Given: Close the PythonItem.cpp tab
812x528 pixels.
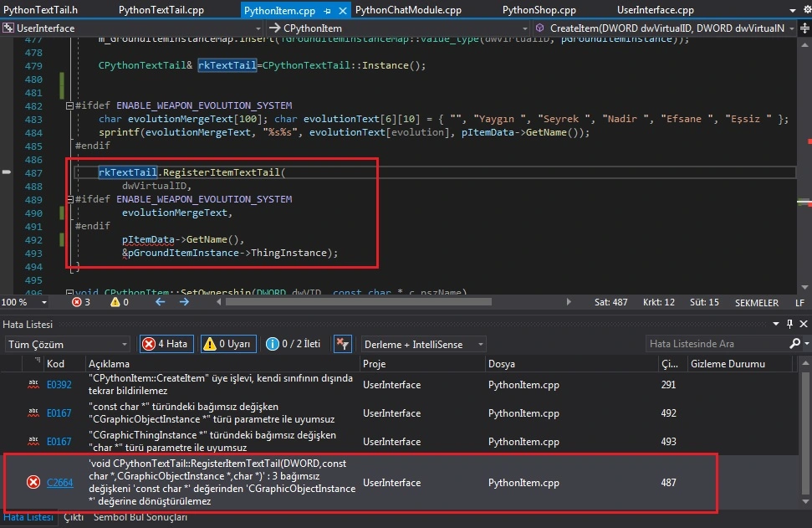Looking at the screenshot, I should coord(341,11).
